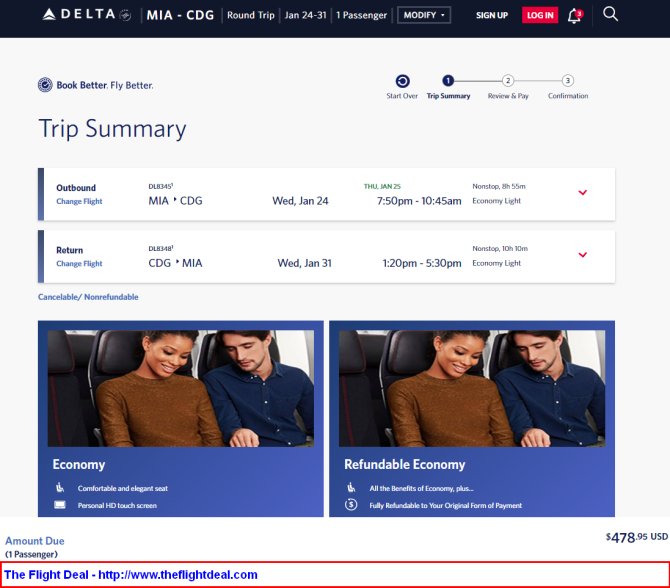
Task: Click Change Flight under Return
Action: (79, 264)
